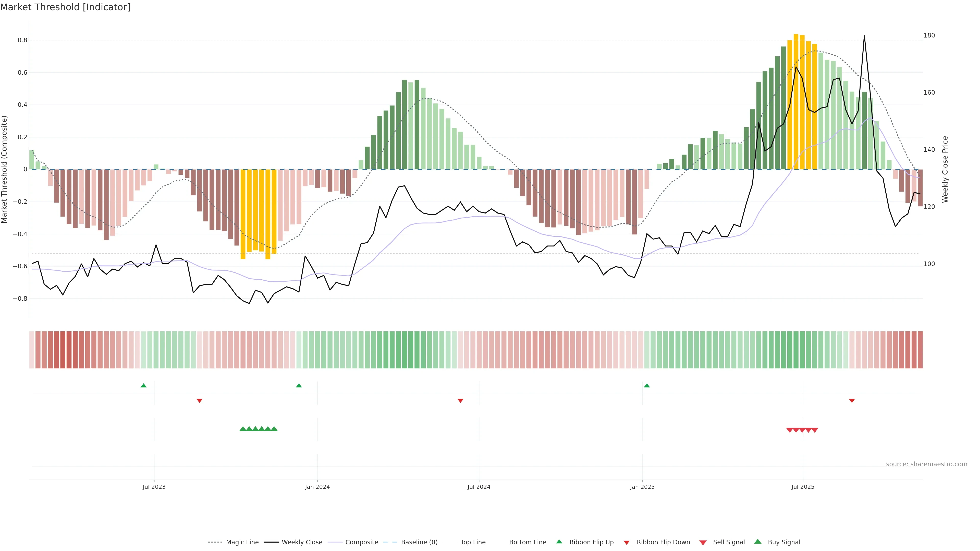Click the Ribbon Flip Up legend triangle icon
This screenshot has height=551, width=980.
click(559, 542)
